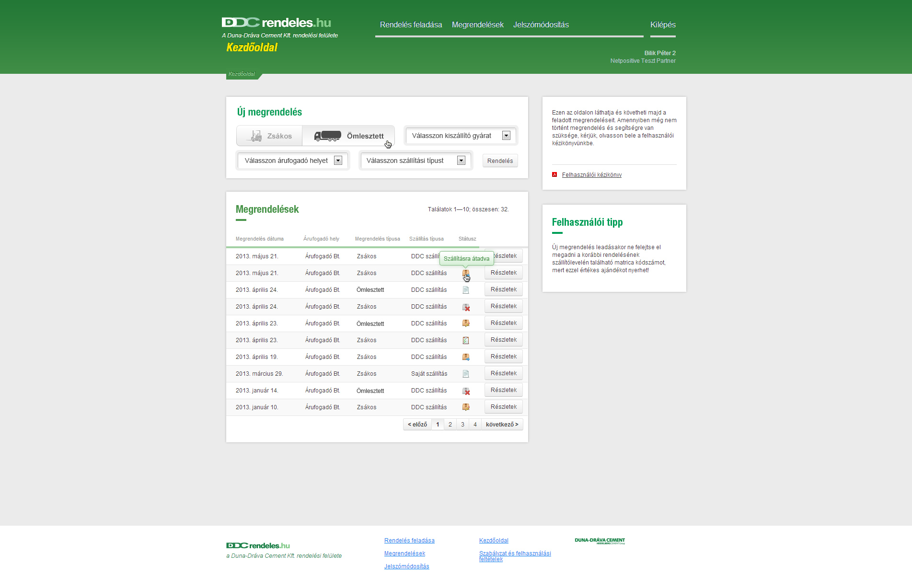Click the Duna-Dráva Cement logo in the footer
The height and width of the screenshot is (588, 912).
pyautogui.click(x=600, y=541)
